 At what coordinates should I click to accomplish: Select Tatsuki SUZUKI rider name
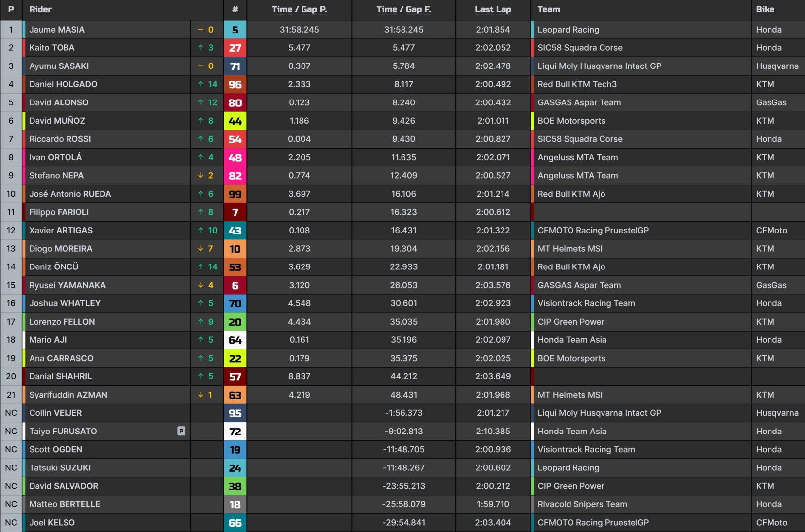[x=60, y=467]
